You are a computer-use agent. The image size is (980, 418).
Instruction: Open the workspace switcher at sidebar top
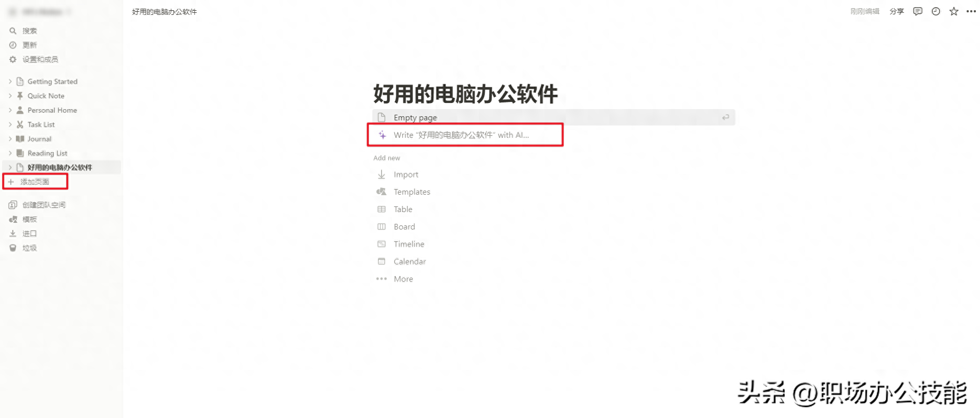(41, 11)
